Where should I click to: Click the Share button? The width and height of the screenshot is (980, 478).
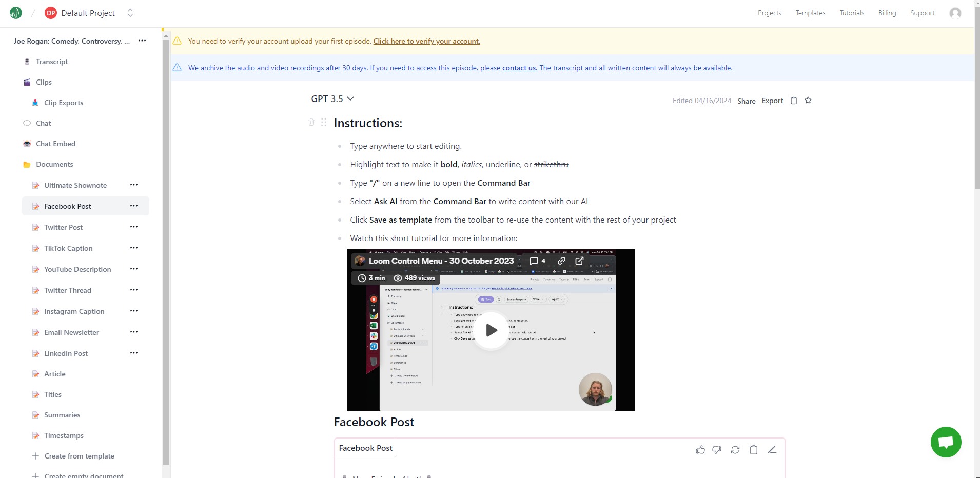coord(746,101)
